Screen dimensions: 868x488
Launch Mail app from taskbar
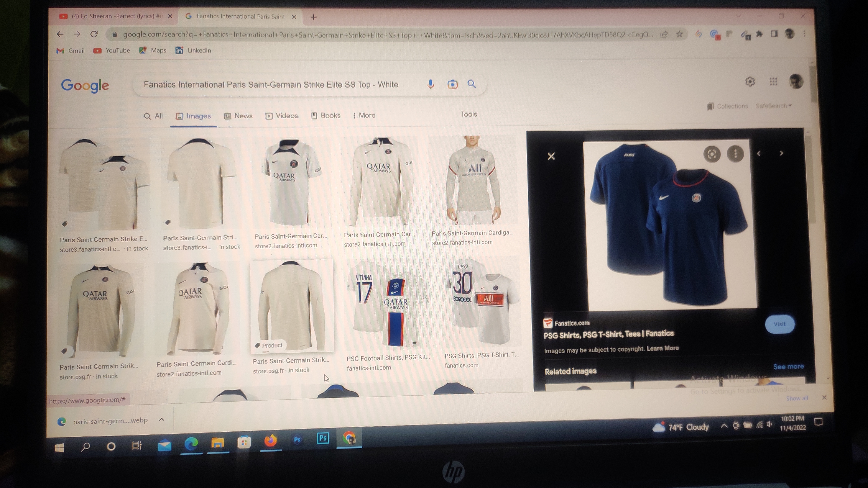click(x=164, y=446)
